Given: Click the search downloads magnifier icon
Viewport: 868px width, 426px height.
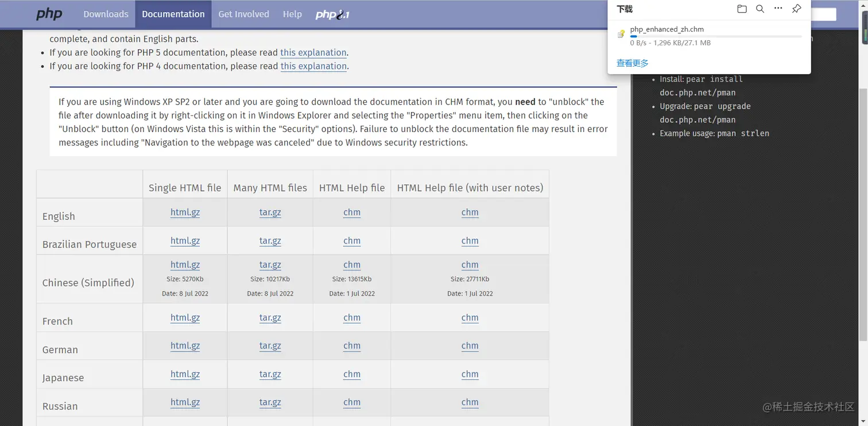Looking at the screenshot, I should [760, 9].
